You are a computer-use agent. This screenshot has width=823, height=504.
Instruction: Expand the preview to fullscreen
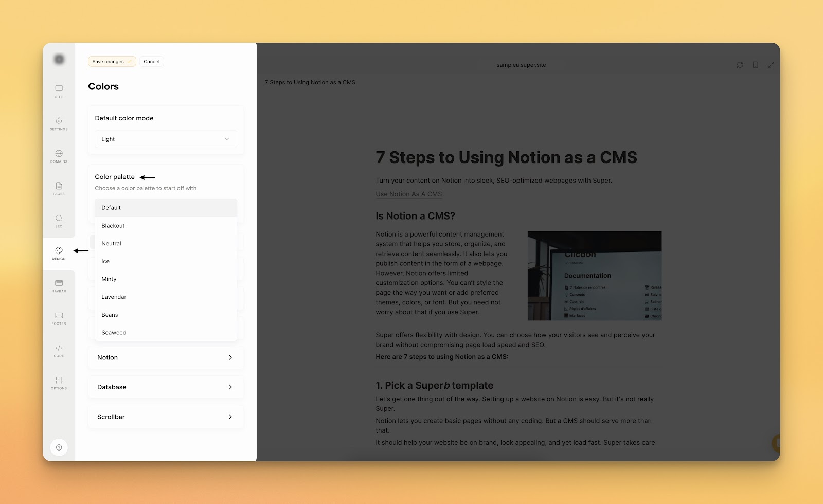(771, 65)
